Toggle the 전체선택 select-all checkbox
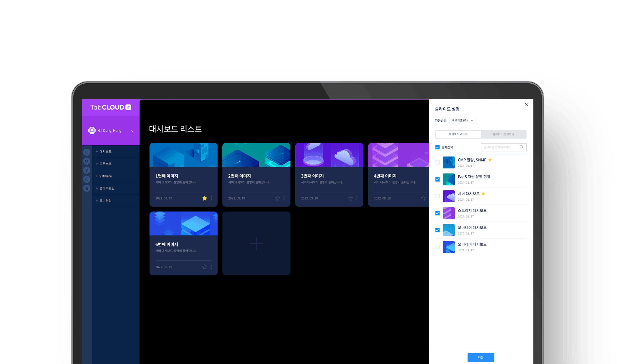 (x=437, y=147)
